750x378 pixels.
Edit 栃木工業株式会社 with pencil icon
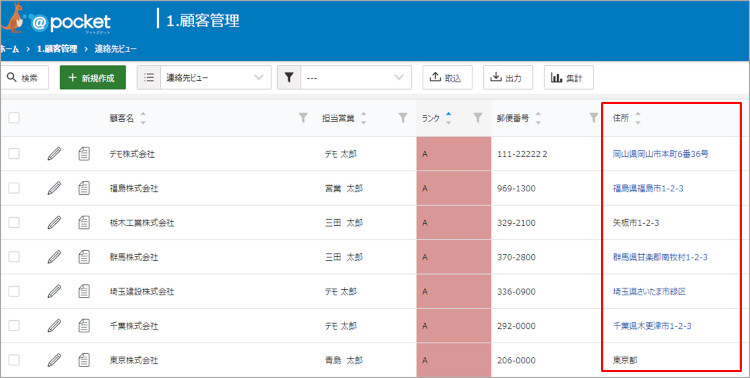55,222
